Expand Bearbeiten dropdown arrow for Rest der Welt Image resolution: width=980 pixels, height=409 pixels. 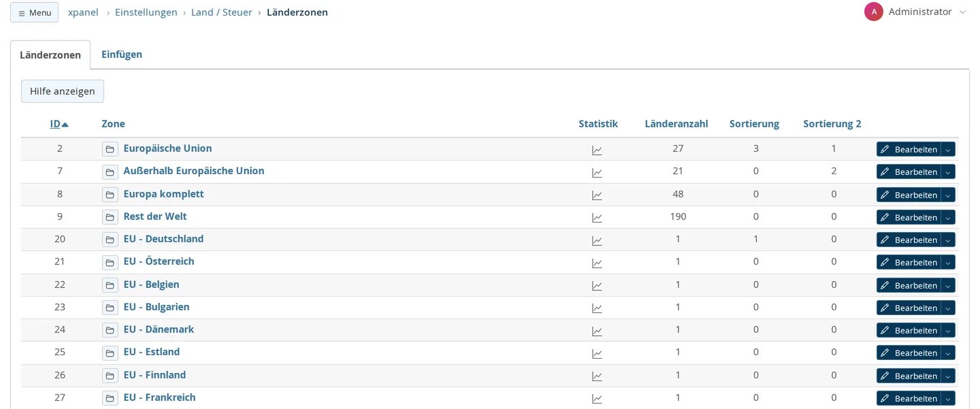coord(948,217)
